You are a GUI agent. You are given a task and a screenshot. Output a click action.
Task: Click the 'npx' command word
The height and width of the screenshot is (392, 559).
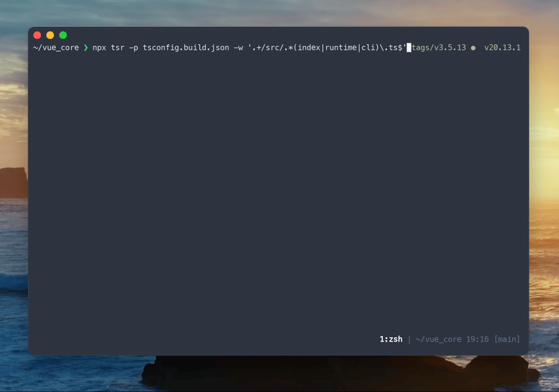(x=99, y=48)
